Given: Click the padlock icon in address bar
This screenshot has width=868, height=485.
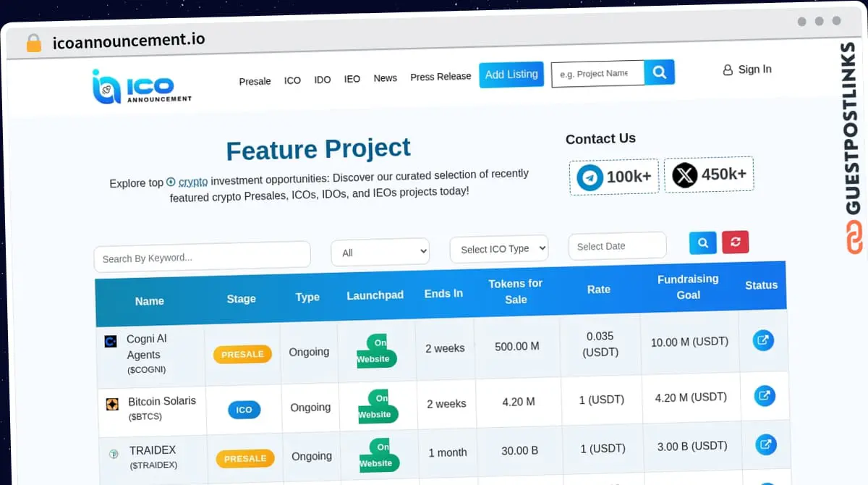Looking at the screenshot, I should point(34,43).
